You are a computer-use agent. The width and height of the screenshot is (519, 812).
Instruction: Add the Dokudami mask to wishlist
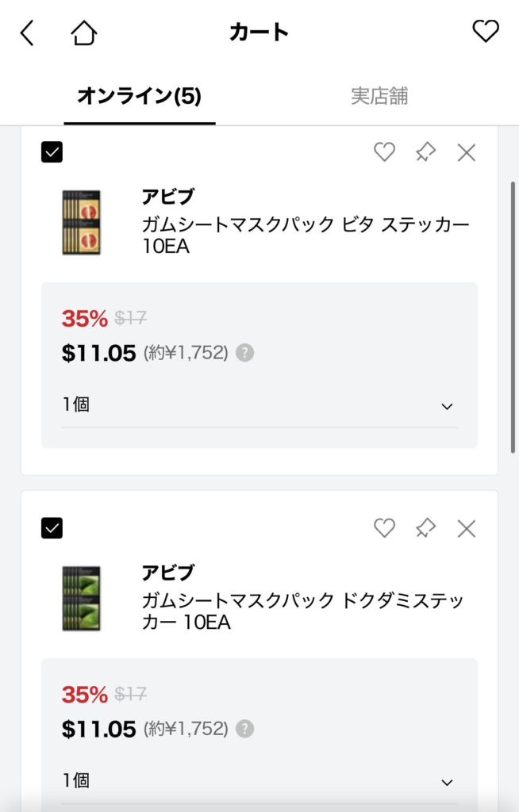[x=384, y=528]
